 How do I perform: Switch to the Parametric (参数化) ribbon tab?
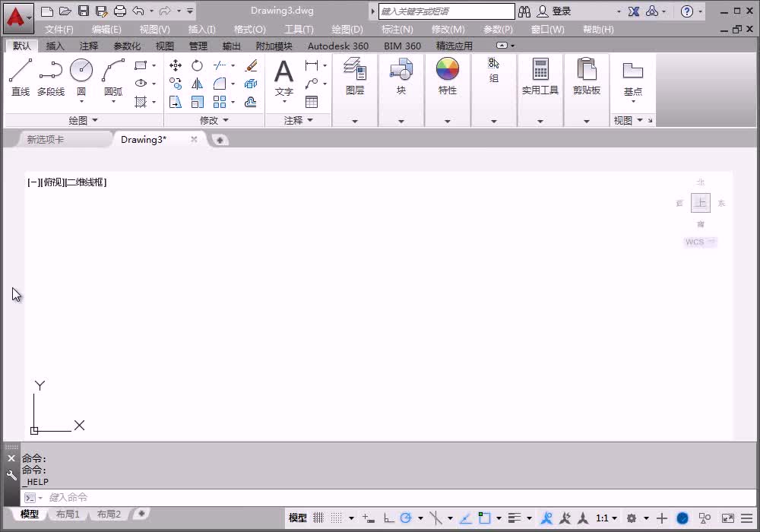[126, 46]
